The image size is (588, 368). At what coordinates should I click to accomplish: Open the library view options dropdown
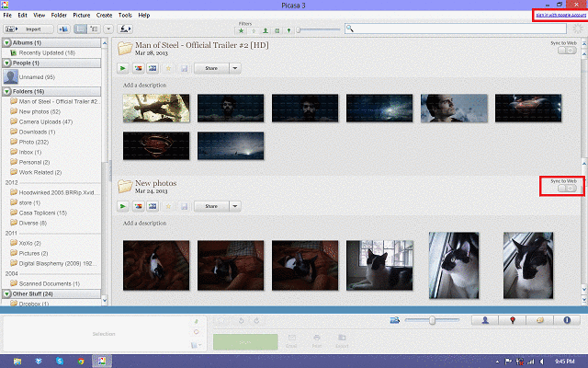[108, 29]
